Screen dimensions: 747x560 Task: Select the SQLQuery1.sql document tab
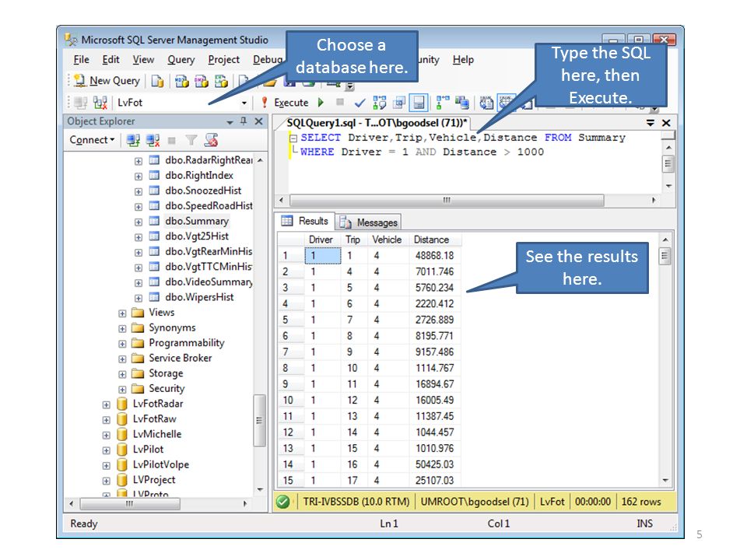pyautogui.click(x=377, y=123)
